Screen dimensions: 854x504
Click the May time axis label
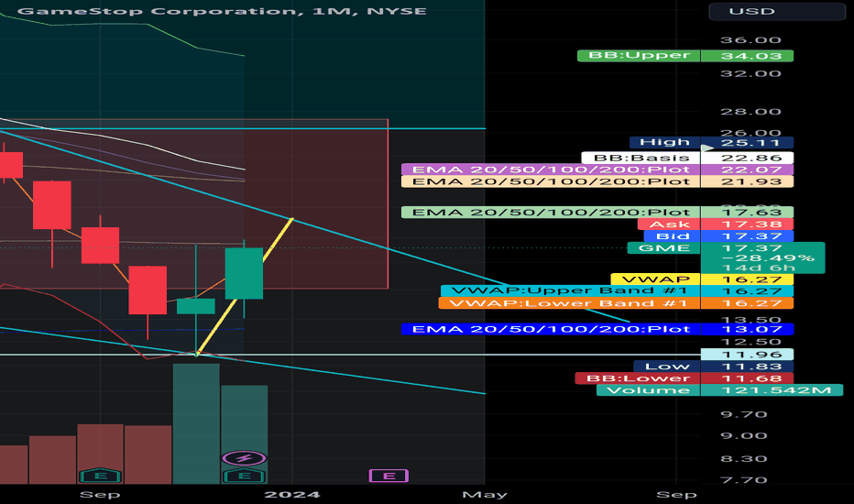(485, 495)
